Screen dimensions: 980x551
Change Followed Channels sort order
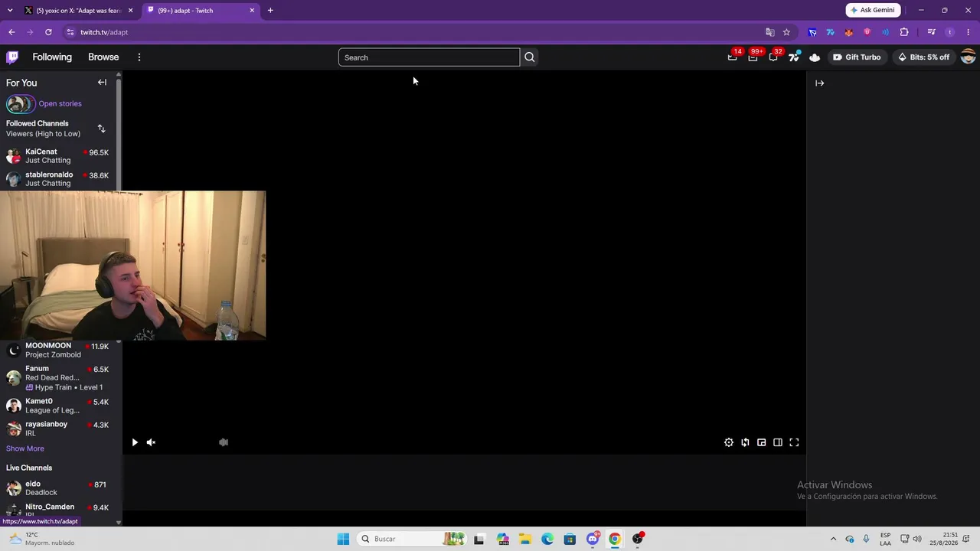click(101, 129)
